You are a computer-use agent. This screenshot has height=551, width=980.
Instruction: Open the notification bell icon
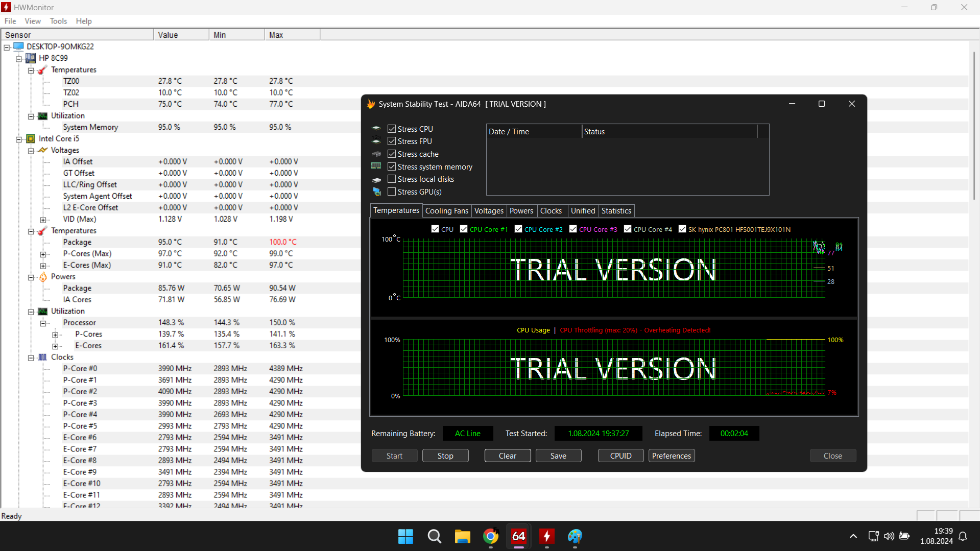(963, 536)
